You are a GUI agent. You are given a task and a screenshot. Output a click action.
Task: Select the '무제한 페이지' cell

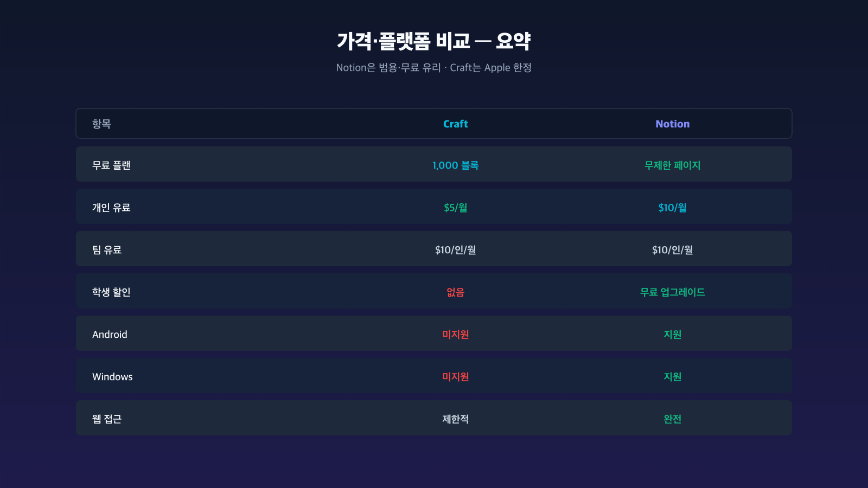point(672,165)
